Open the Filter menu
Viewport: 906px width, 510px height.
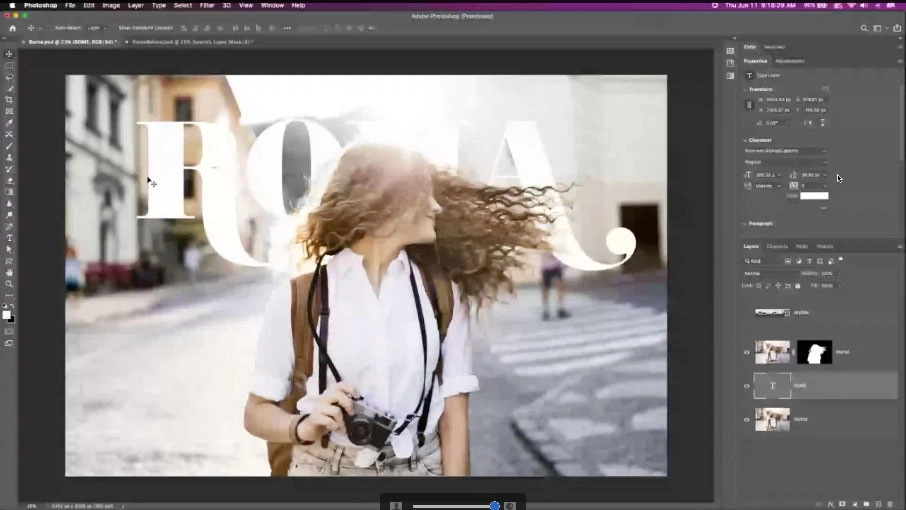point(207,5)
